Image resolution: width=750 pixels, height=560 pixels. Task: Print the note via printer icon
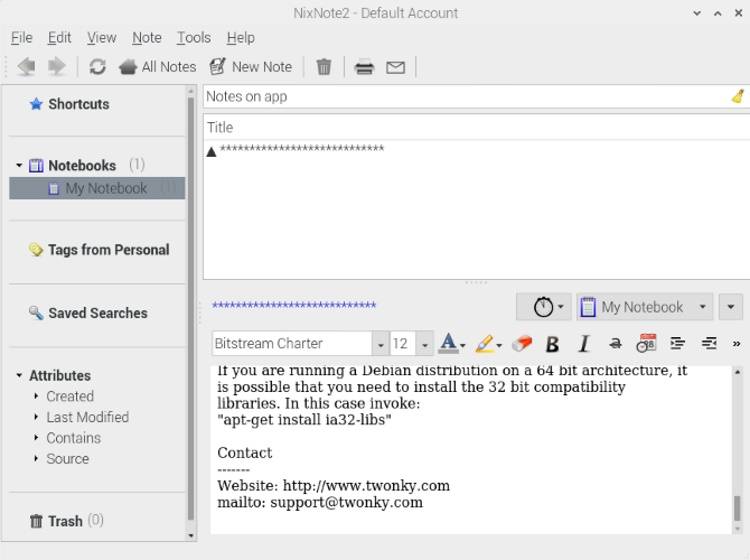coord(364,67)
